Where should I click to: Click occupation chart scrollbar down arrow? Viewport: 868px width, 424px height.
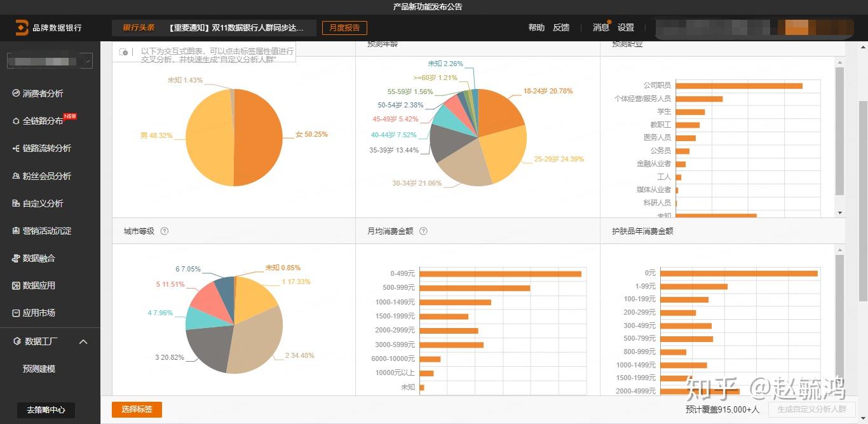coord(839,212)
